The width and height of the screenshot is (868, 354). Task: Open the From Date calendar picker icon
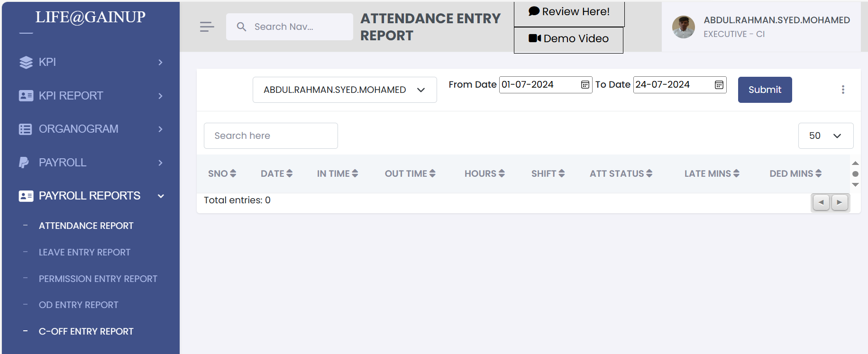(585, 85)
